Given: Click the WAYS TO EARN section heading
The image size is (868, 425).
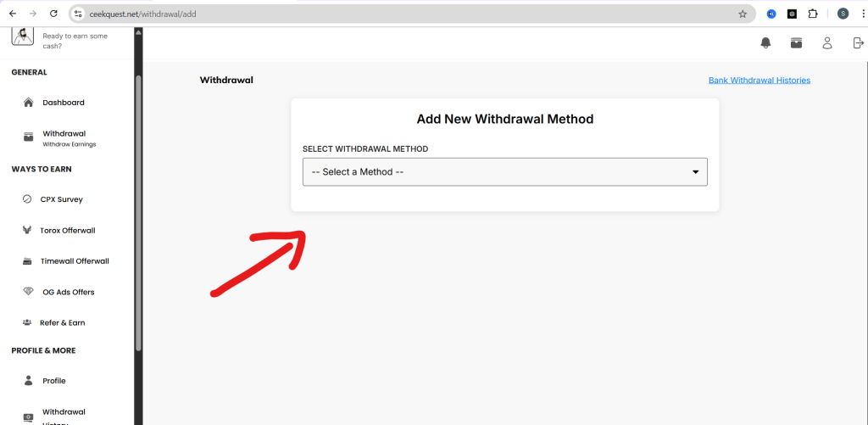Looking at the screenshot, I should (42, 169).
